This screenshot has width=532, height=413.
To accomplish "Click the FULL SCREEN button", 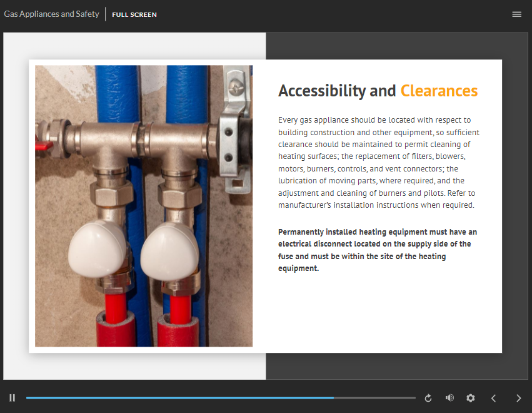I will [134, 14].
